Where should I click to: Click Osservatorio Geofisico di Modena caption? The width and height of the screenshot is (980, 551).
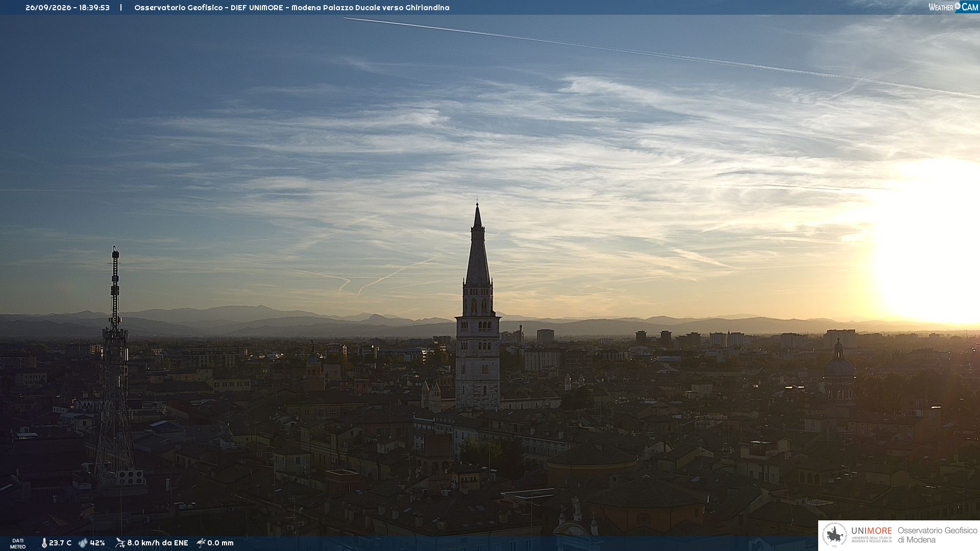(937, 535)
